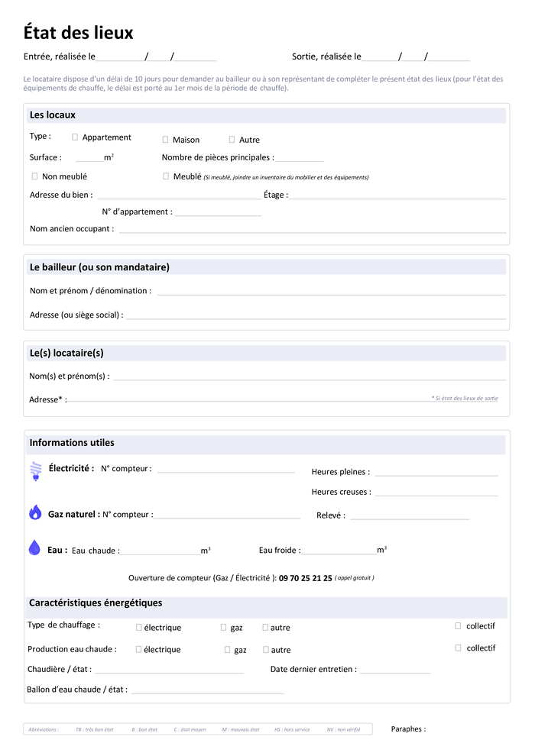Select the Électricité N° compteur field
535x756 pixels.
[x=225, y=469]
